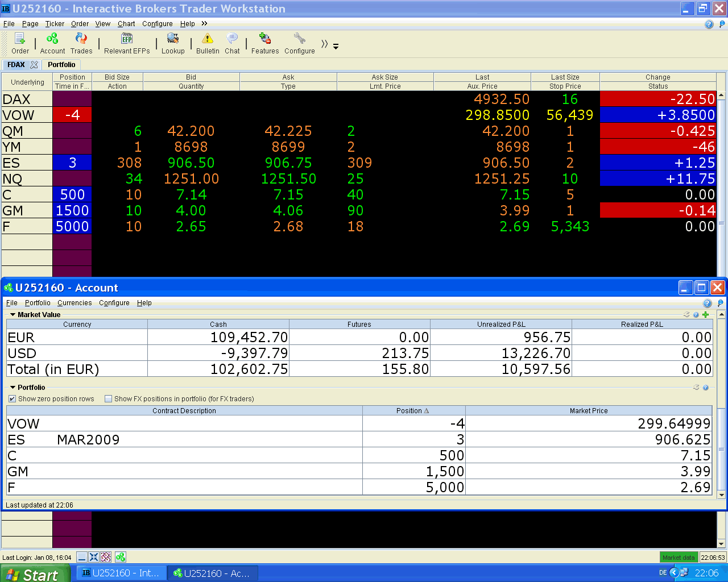Switch to the Portfolio tab
The width and height of the screenshot is (728, 582).
coord(61,65)
